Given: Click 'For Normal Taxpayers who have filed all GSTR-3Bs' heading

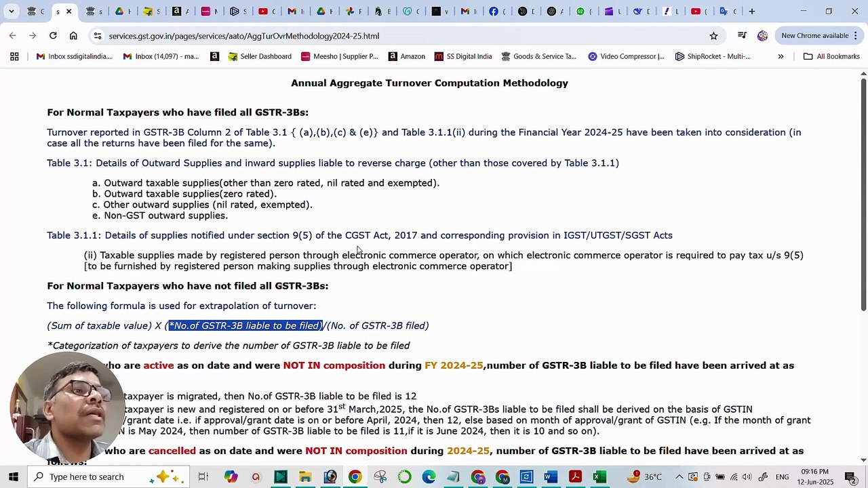Looking at the screenshot, I should click(x=178, y=113).
